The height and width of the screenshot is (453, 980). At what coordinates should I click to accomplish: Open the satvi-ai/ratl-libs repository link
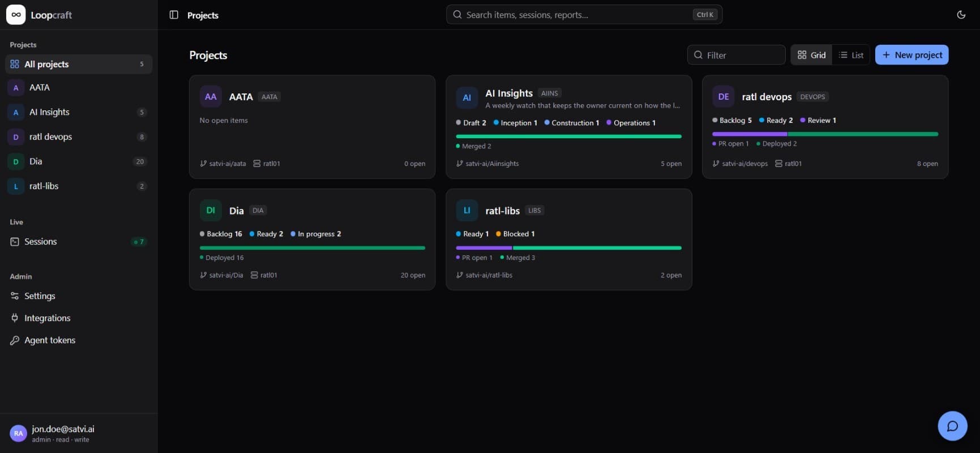[484, 275]
